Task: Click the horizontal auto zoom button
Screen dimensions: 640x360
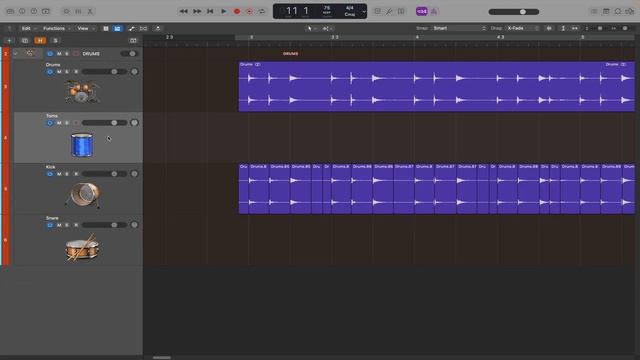Action: click(575, 28)
